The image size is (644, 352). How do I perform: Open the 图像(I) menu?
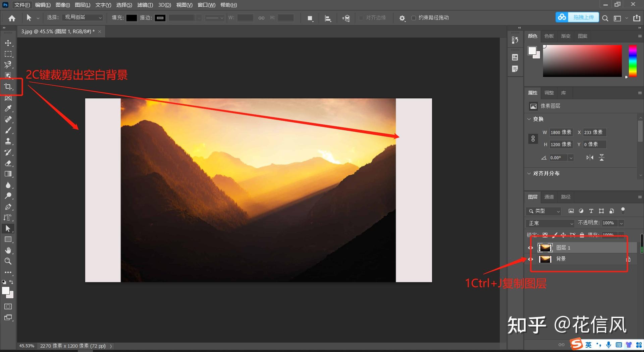tap(63, 5)
